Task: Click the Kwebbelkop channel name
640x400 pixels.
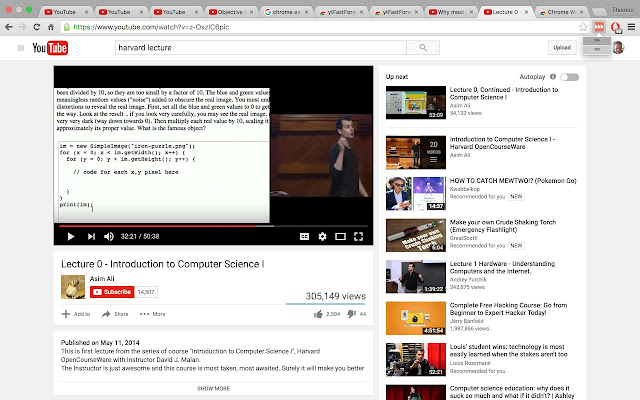Action: 464,189
